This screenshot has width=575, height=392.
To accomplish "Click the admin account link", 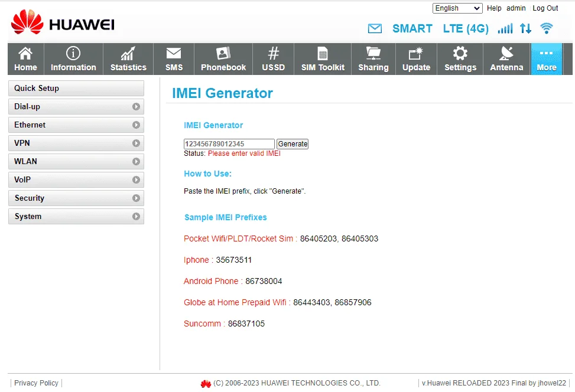I will coord(516,8).
